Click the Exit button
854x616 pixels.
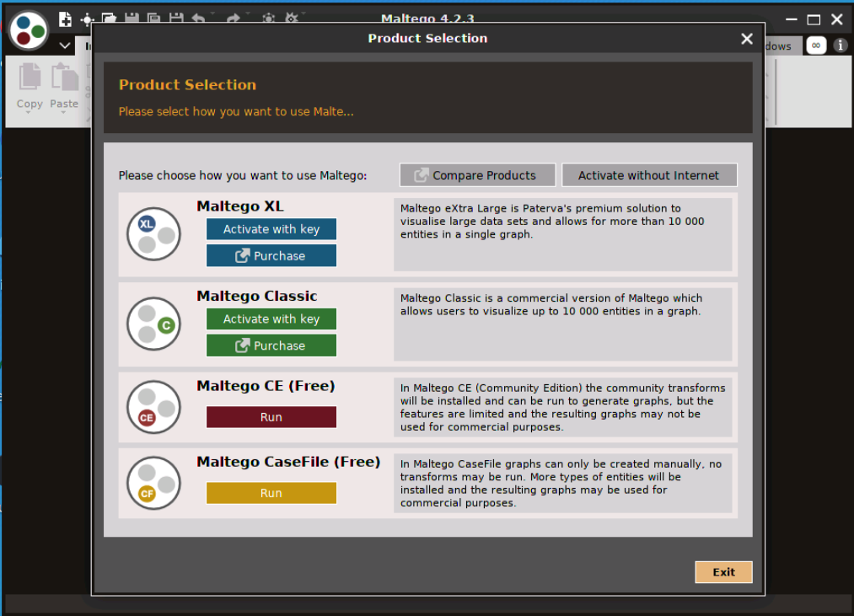(x=723, y=572)
